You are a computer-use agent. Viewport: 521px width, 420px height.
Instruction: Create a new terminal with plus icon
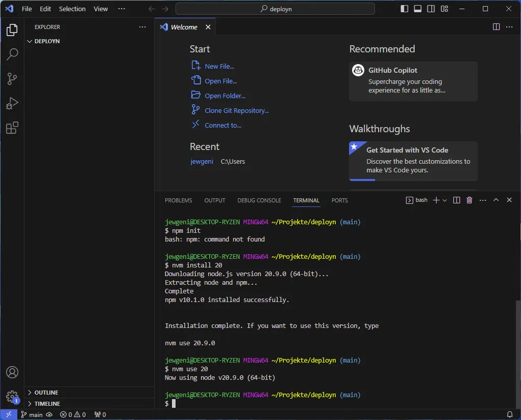pos(436,200)
